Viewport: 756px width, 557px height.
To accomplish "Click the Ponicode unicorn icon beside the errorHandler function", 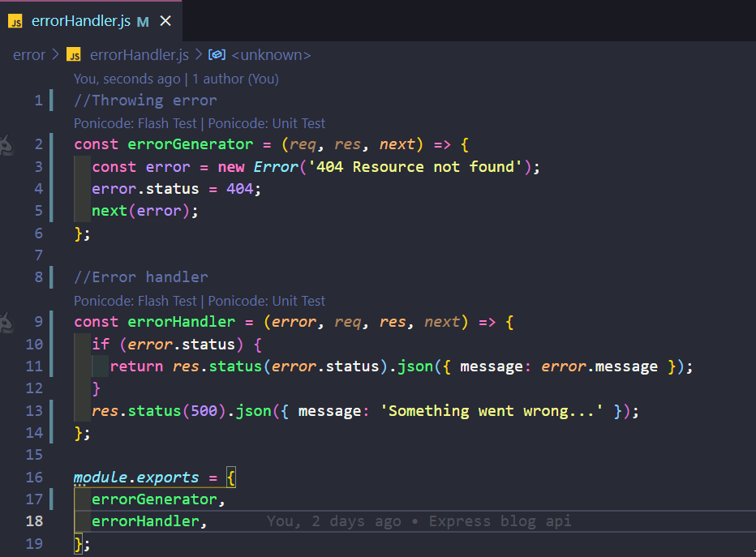I will click(x=6, y=322).
